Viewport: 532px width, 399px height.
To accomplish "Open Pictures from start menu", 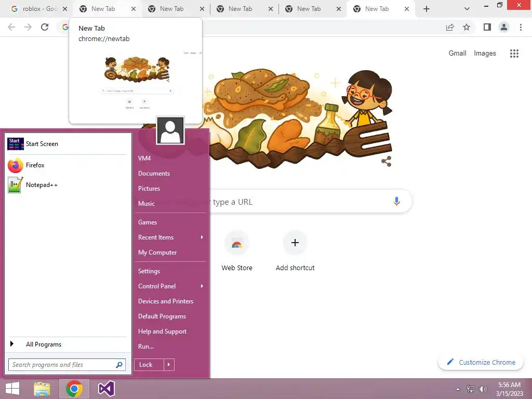I will click(149, 188).
